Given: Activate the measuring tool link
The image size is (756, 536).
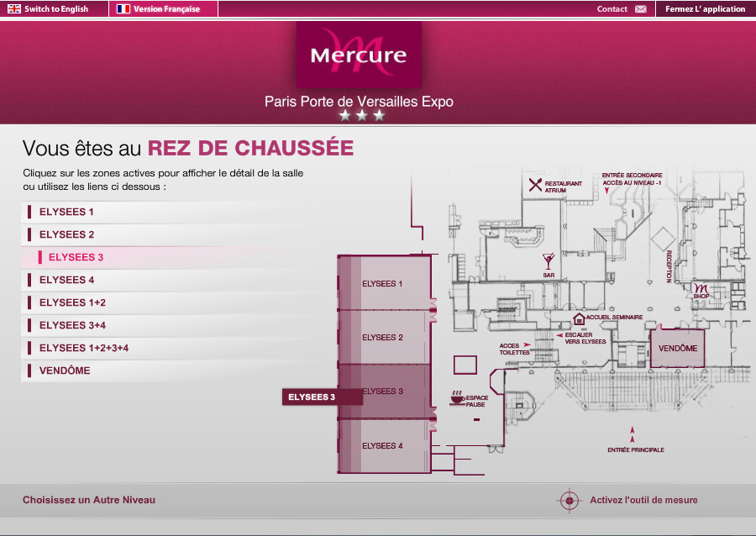Looking at the screenshot, I should tap(643, 501).
